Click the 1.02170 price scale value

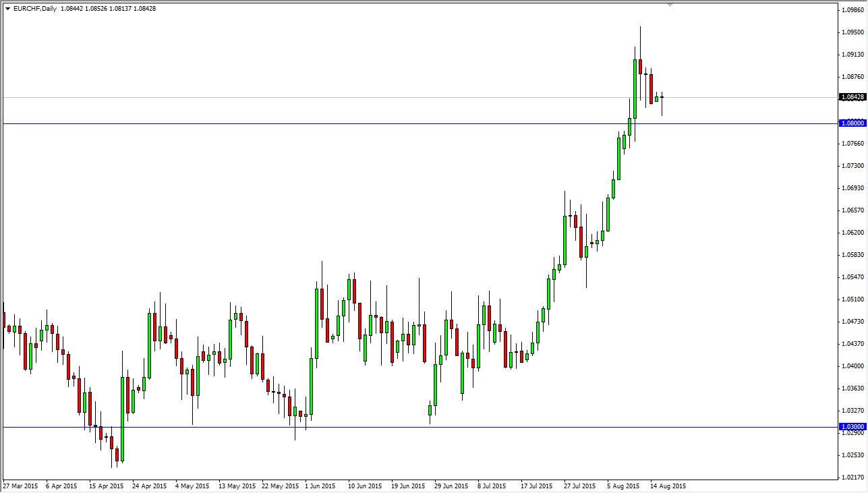click(x=852, y=477)
